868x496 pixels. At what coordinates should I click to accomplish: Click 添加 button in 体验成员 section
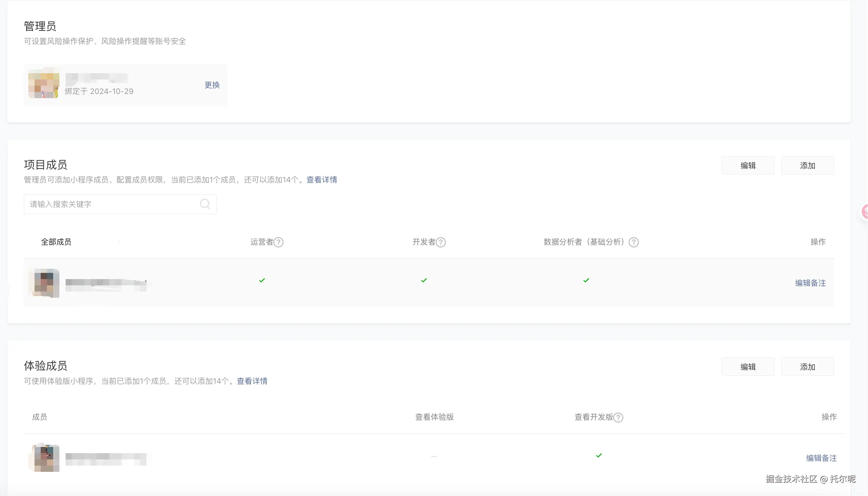(x=807, y=367)
